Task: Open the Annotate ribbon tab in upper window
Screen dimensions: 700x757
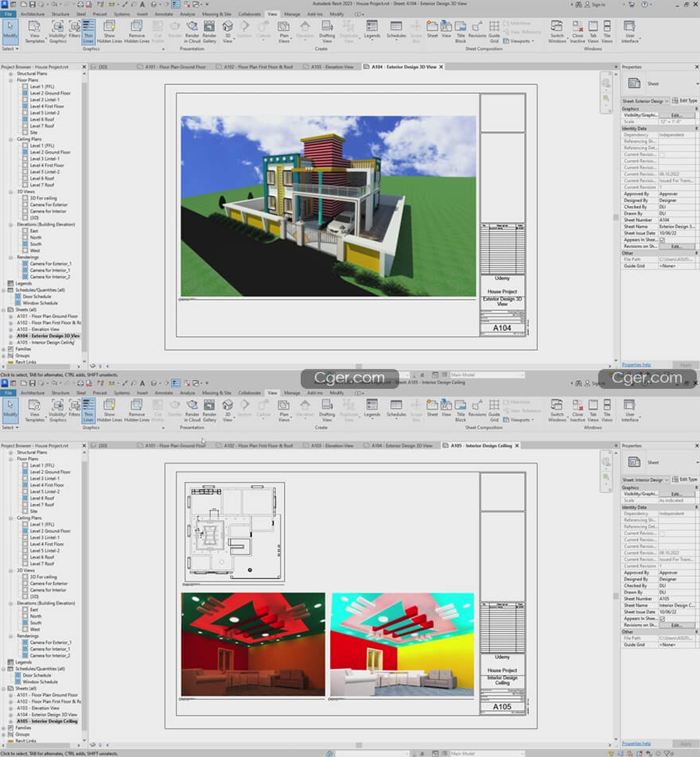Action: pos(164,14)
